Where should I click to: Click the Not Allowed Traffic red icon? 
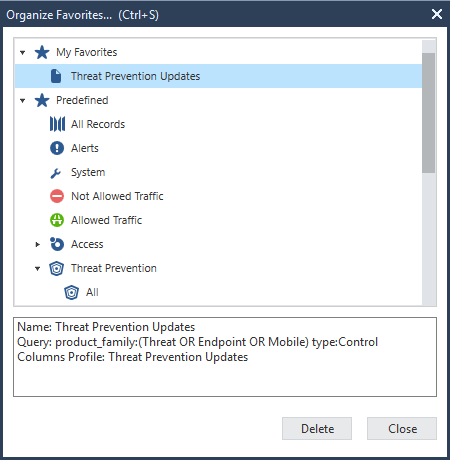pos(57,196)
